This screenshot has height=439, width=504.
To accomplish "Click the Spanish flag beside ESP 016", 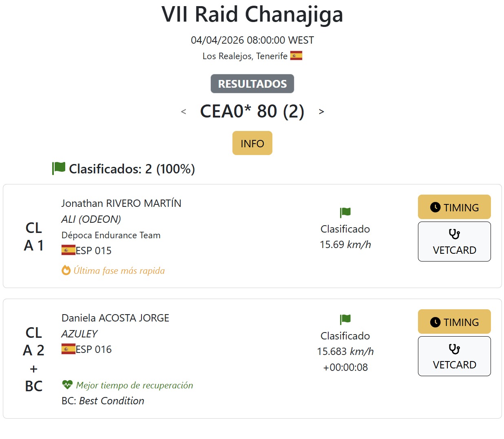I will [69, 349].
